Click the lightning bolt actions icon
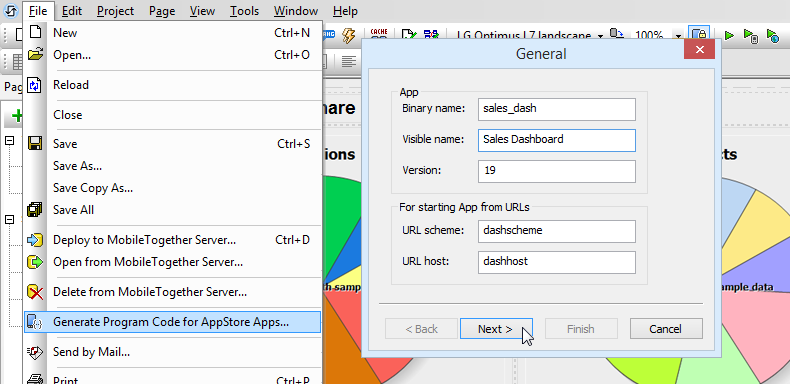Viewport: 790px width, 384px height. [348, 35]
